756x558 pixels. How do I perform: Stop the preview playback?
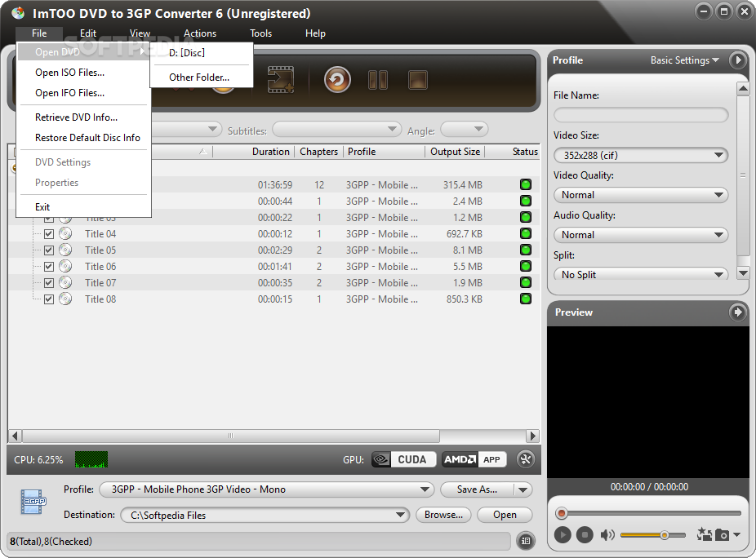[585, 534]
